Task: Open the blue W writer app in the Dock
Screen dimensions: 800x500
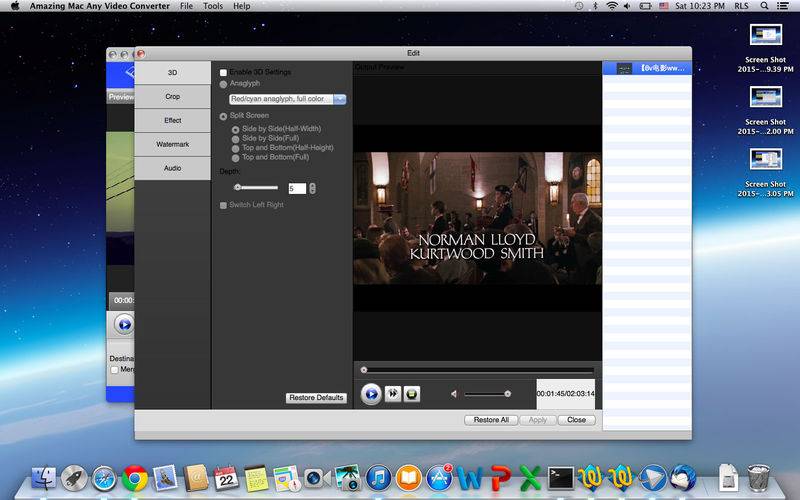Action: 469,478
